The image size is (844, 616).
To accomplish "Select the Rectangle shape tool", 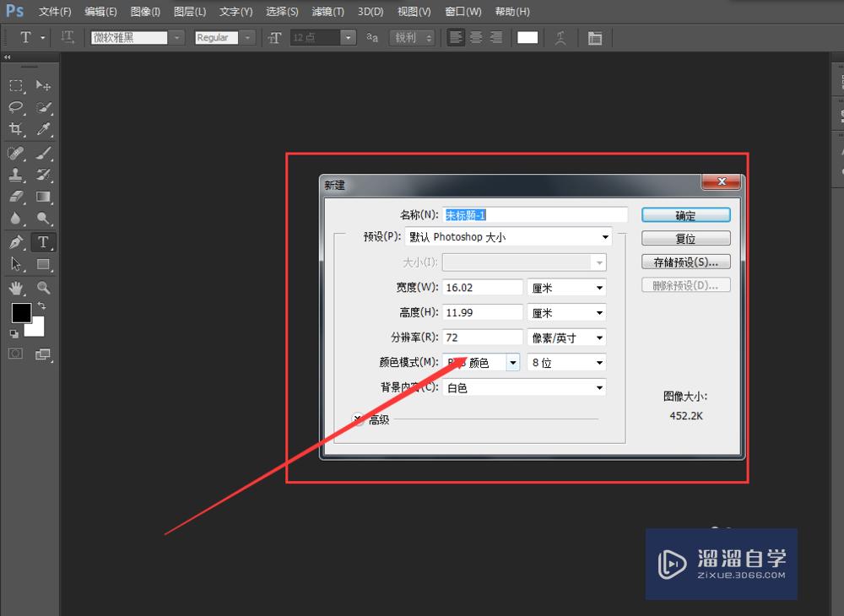I will pyautogui.click(x=43, y=264).
